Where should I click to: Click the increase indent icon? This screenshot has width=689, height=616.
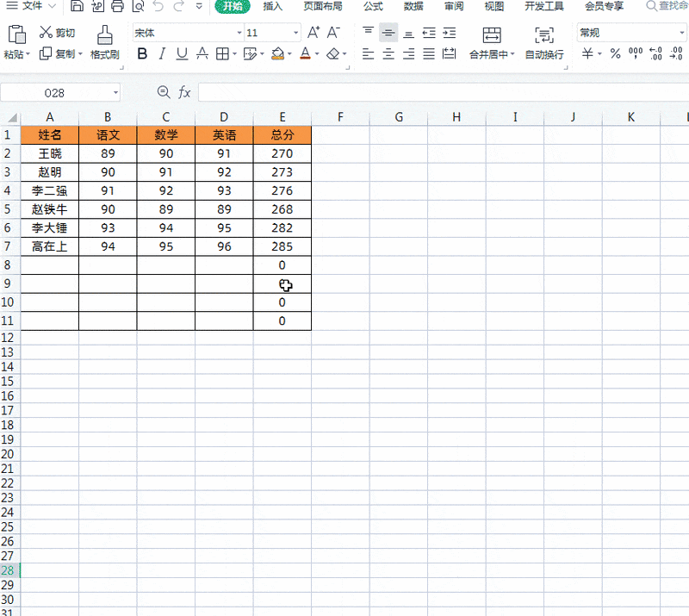coord(449,33)
